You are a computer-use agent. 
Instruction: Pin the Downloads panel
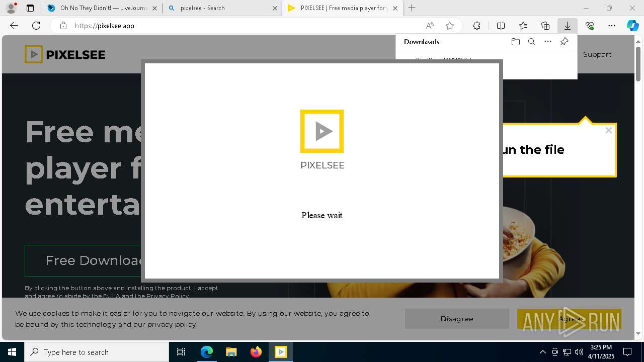[564, 42]
